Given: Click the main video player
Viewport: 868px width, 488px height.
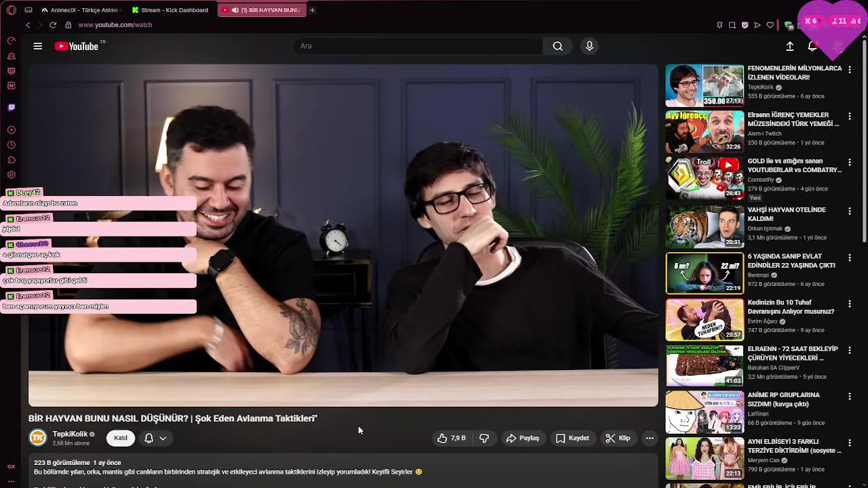Looking at the screenshot, I should [343, 235].
